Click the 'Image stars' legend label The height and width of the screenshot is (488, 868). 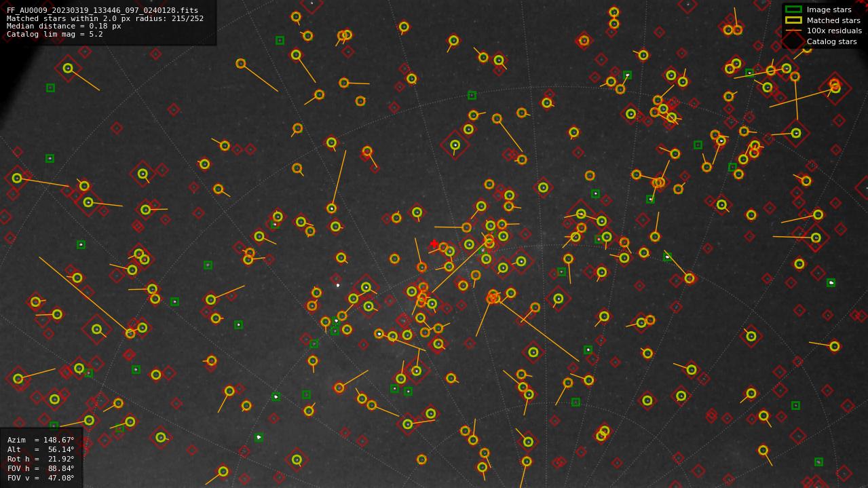coord(829,10)
